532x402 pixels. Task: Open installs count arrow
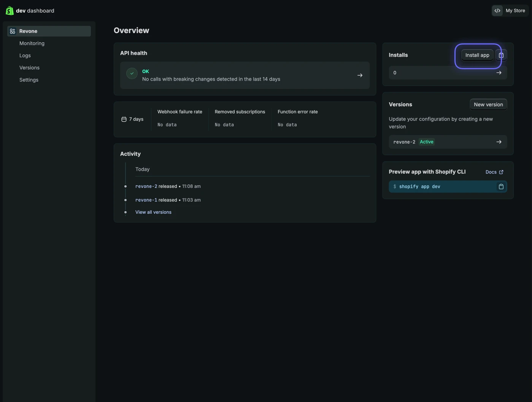coord(499,73)
